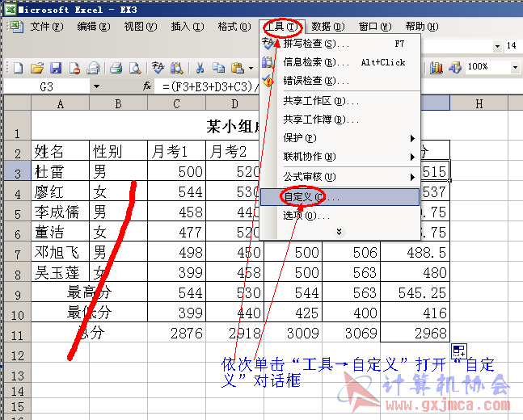Click the fx Insert Function icon
Image resolution: width=523 pixels, height=420 pixels.
147,86
